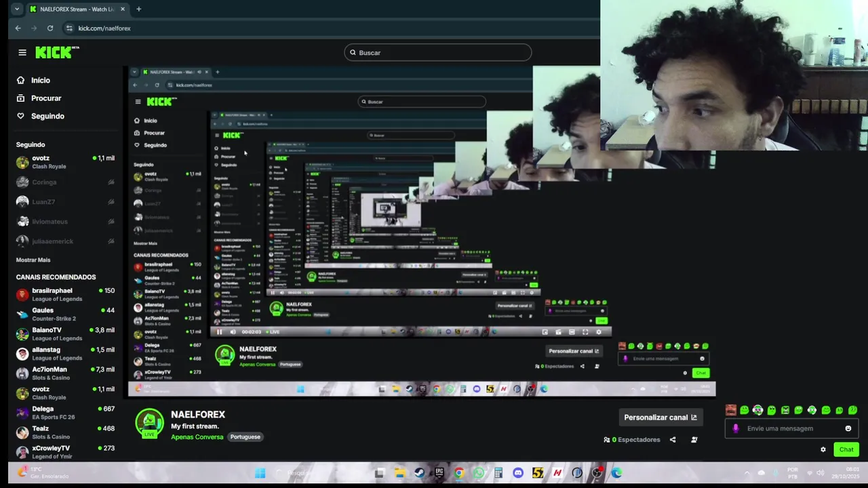Open offline channel liviomateus
868x488 pixels.
[x=65, y=222]
